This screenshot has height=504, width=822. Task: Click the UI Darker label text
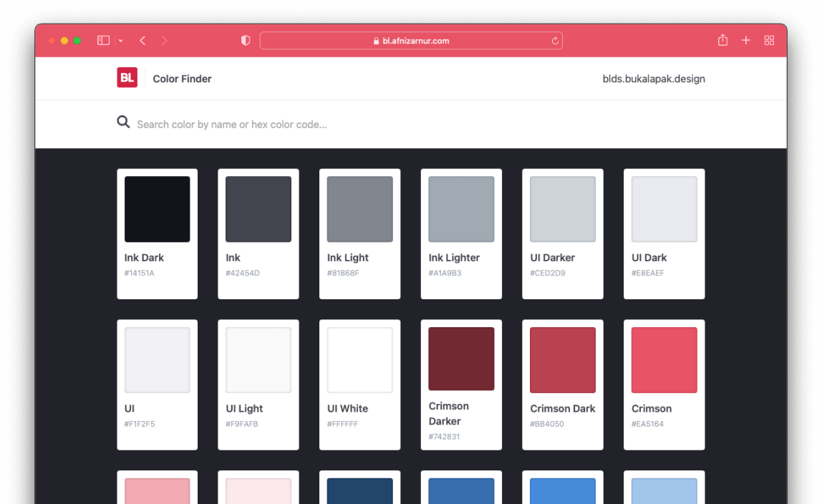click(552, 258)
